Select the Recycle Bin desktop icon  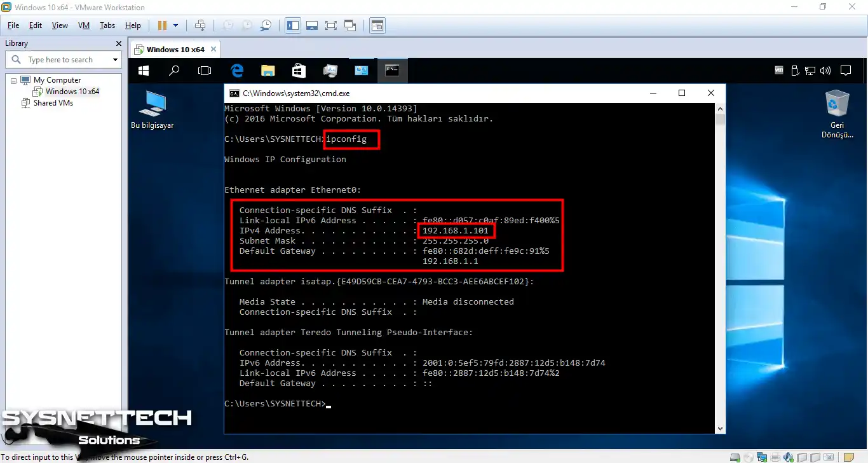pos(837,114)
